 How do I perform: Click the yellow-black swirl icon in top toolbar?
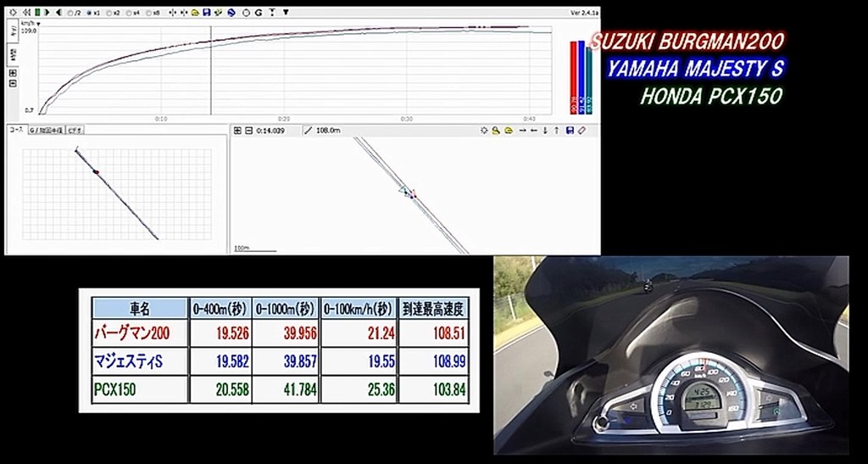point(218,12)
